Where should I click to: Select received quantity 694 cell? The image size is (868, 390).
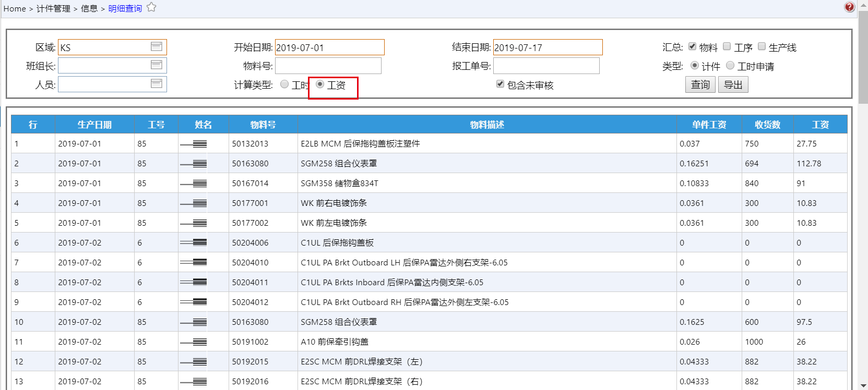coord(768,163)
